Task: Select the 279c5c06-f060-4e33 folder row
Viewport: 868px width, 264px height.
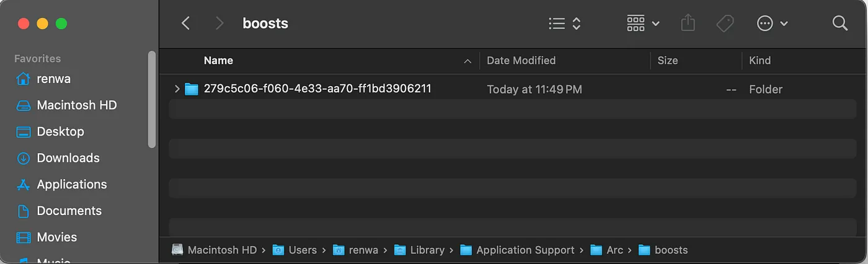Action: 511,89
